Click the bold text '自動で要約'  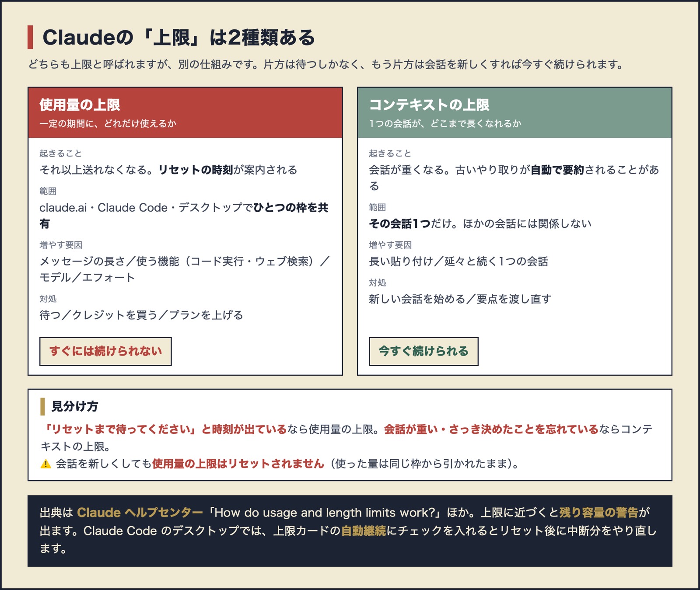pyautogui.click(x=557, y=170)
